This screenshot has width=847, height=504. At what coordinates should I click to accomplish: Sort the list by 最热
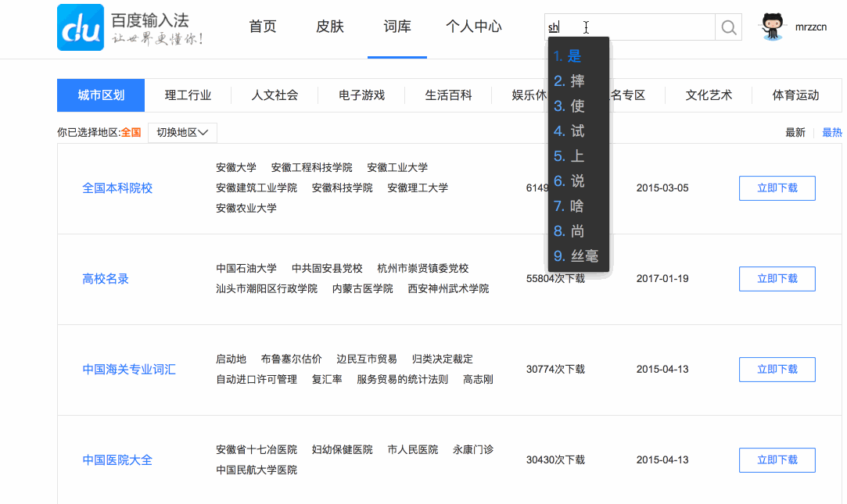click(832, 133)
